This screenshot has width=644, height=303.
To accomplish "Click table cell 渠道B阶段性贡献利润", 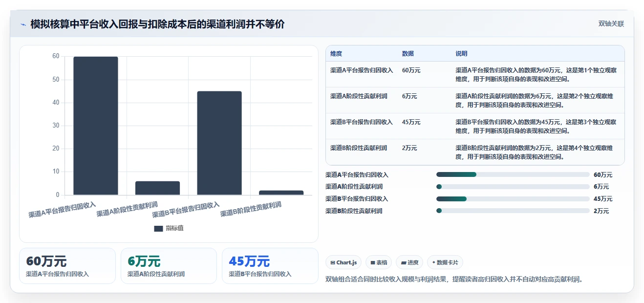I will click(x=359, y=148).
